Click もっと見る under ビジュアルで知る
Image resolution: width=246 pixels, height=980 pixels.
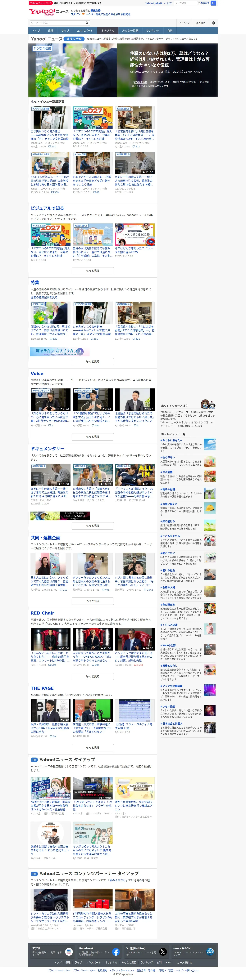coord(93,271)
